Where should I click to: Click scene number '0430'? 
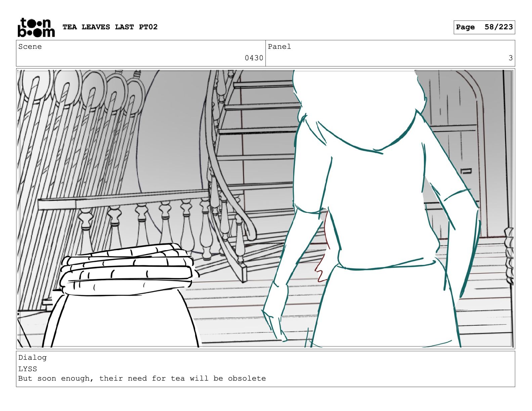(x=254, y=58)
